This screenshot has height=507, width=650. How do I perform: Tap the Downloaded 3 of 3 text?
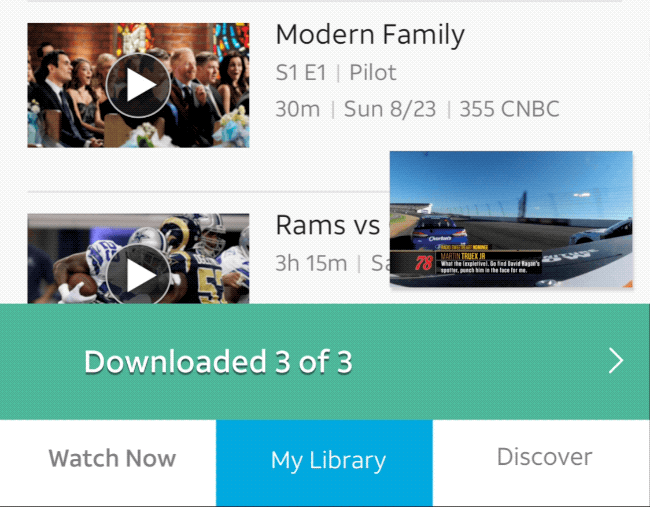(218, 362)
